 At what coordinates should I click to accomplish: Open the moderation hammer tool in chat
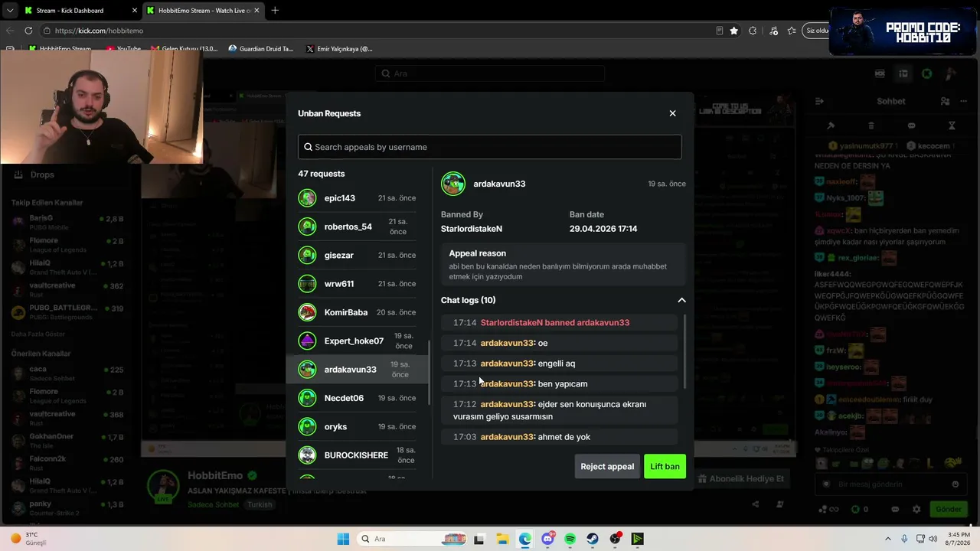[831, 126]
